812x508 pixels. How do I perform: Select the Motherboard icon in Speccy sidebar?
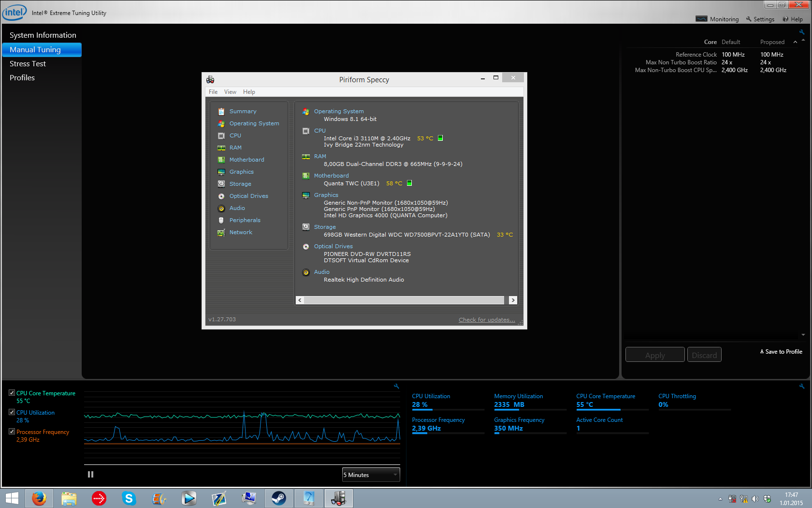coord(221,160)
